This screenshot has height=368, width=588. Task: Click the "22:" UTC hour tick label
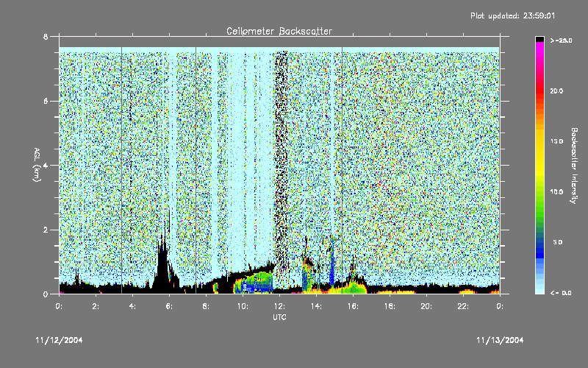463,306
